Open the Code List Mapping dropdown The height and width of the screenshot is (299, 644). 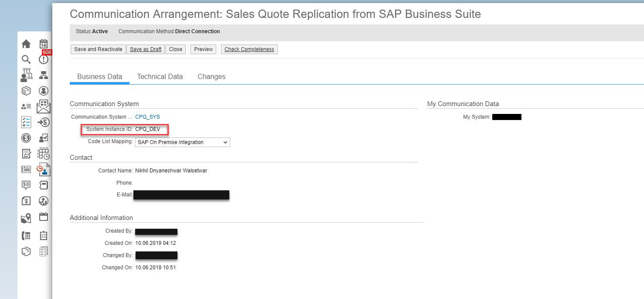pos(182,142)
